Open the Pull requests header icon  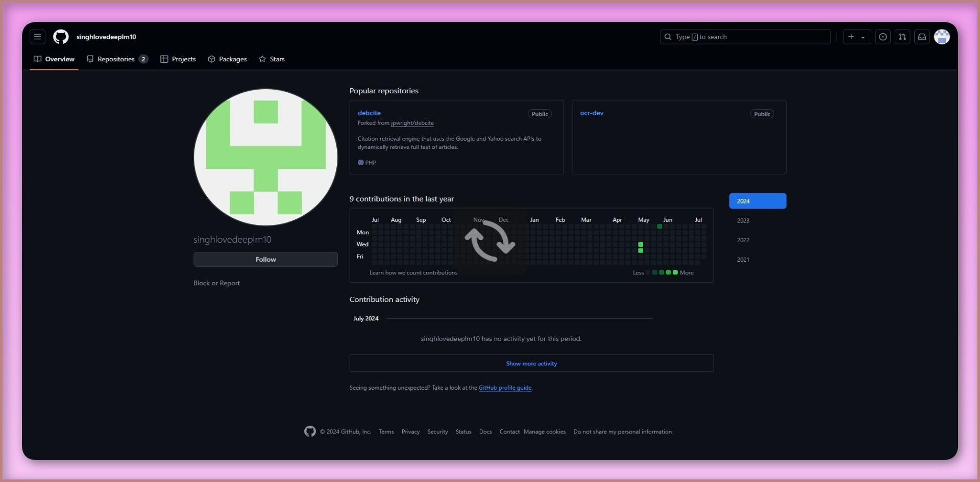(x=902, y=37)
